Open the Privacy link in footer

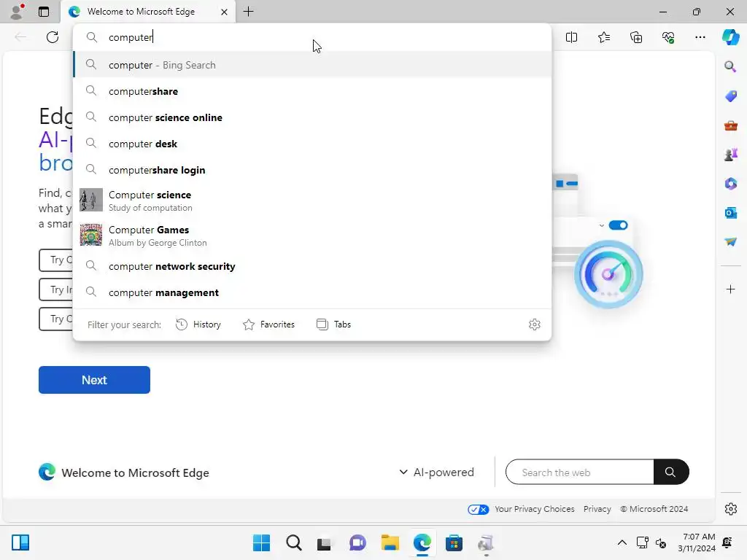click(x=597, y=509)
